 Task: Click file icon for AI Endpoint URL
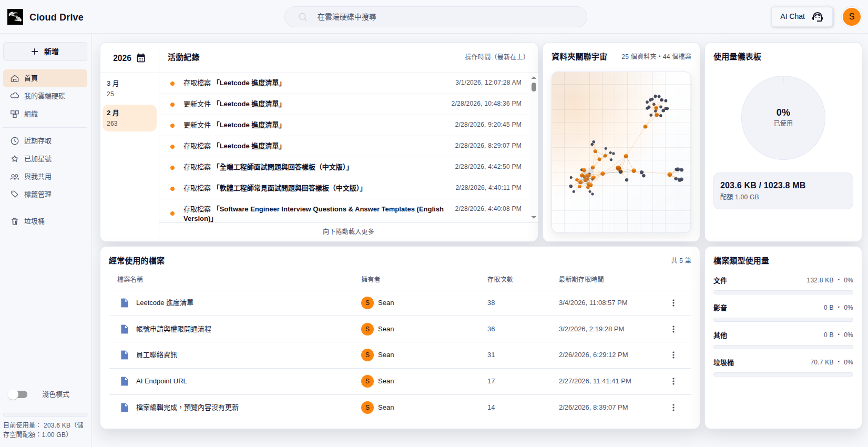pos(125,381)
